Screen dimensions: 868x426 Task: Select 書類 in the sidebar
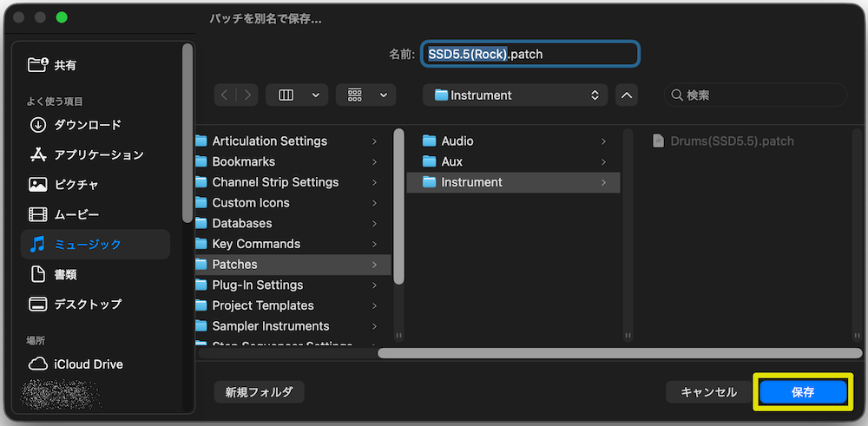95,274
